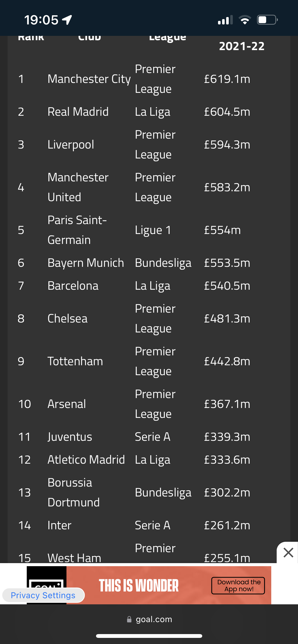Tap the Paris Saint-Germain club entry
Viewport: 298px width, 644px height.
(77, 230)
